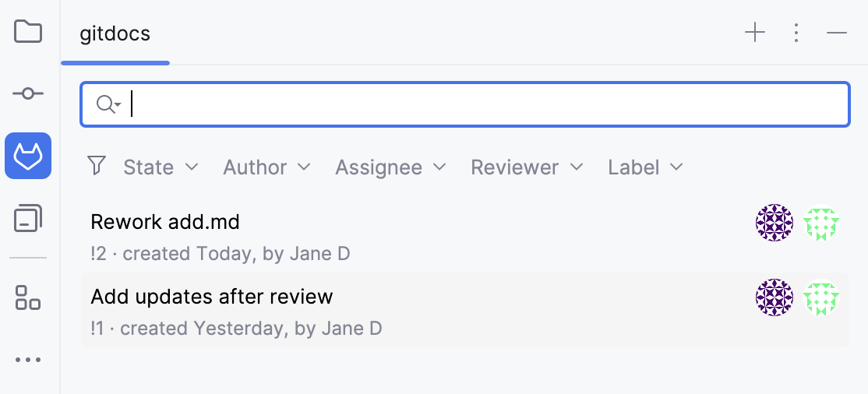
Task: Open search history magnifier dropdown
Action: tap(108, 104)
